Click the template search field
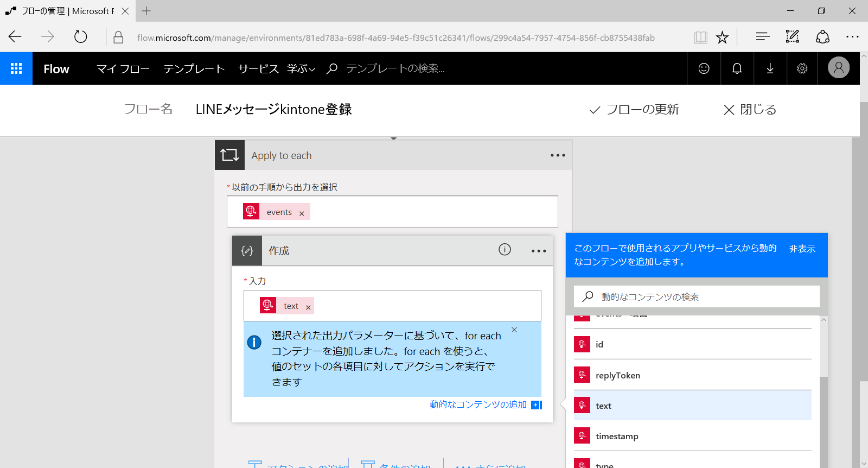Viewport: 868px width, 468px height. (x=395, y=68)
